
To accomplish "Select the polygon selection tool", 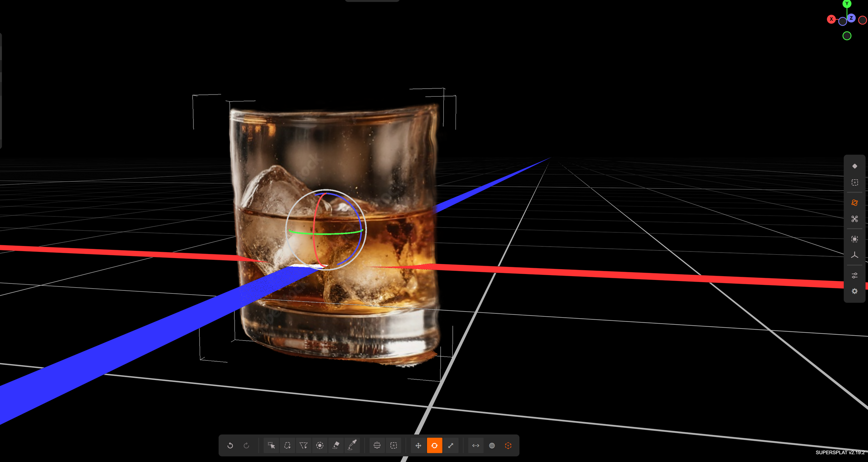I will pyautogui.click(x=303, y=445).
